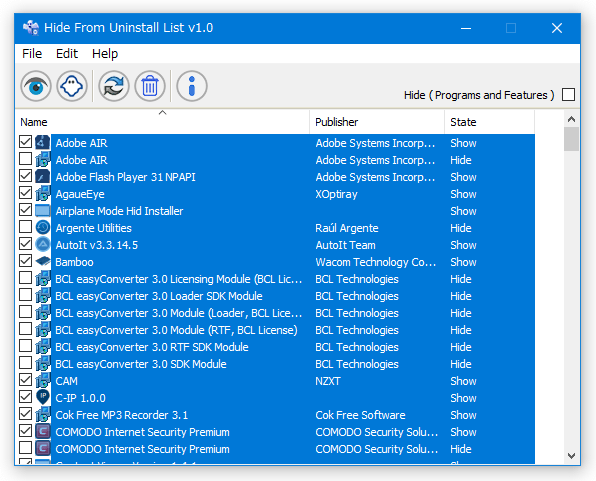Uncheck Cok Free MP3 Recorder 3.1 checkbox
Viewport: 596px width, 481px height.
point(25,413)
